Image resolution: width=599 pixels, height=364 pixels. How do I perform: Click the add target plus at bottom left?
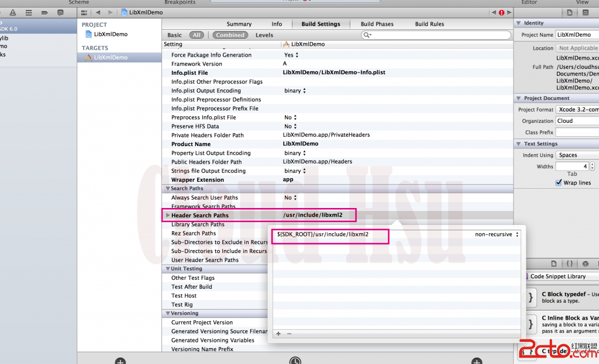tap(121, 361)
